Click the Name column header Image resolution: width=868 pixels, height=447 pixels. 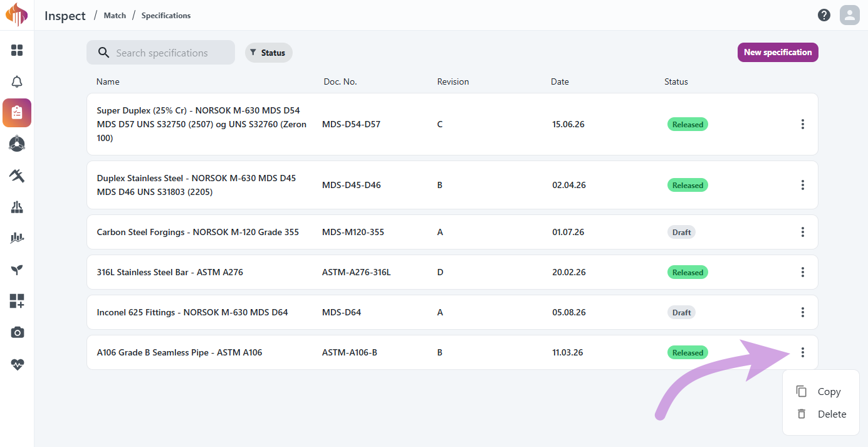(108, 82)
